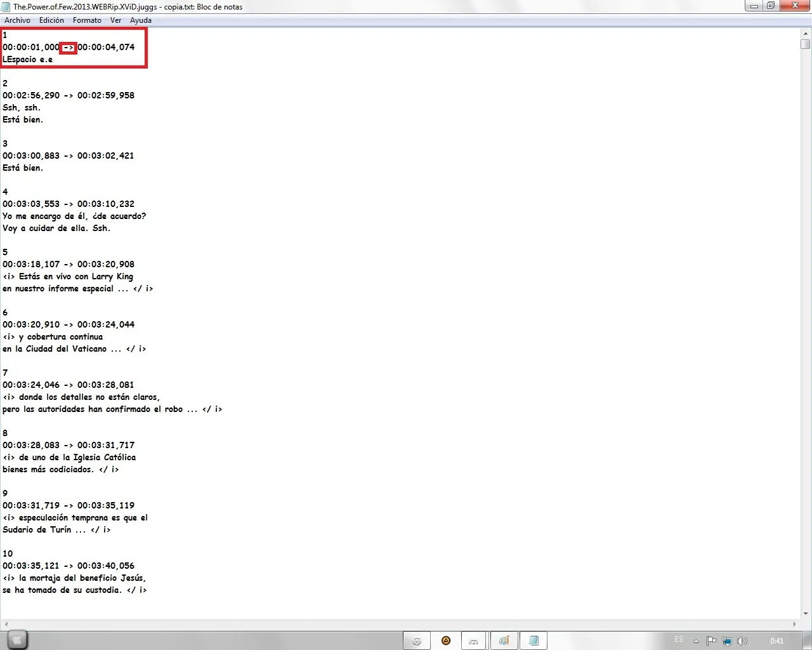Viewport: 812px width, 650px height.
Task: Click the end time '00:03:40,056'
Action: [106, 566]
